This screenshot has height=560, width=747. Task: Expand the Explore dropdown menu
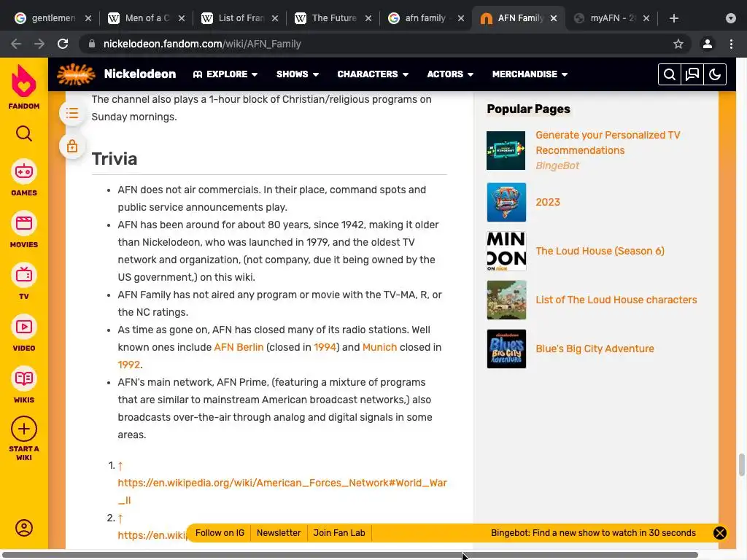(225, 74)
